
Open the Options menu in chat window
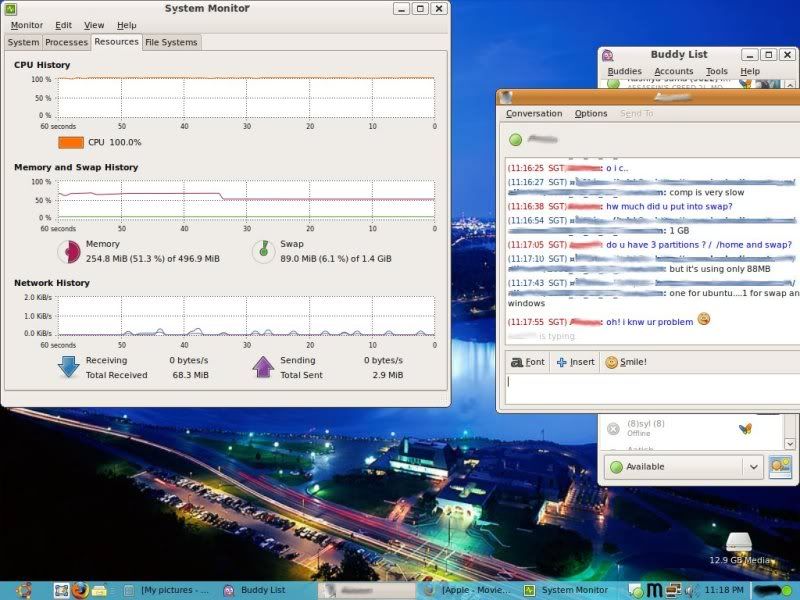point(591,113)
